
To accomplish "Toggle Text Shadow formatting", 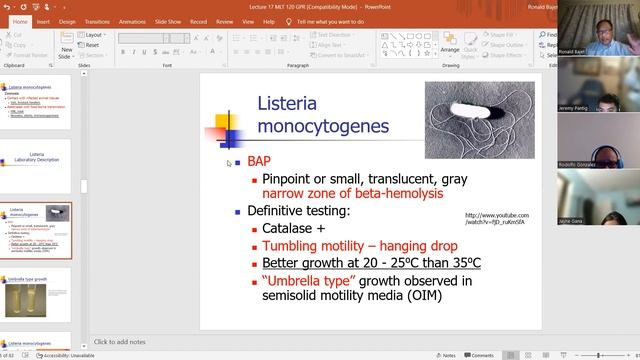I will coord(155,52).
